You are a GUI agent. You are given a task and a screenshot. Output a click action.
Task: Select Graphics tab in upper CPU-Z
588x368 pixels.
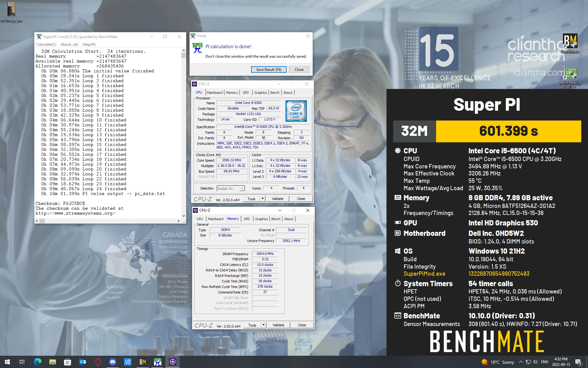click(261, 93)
